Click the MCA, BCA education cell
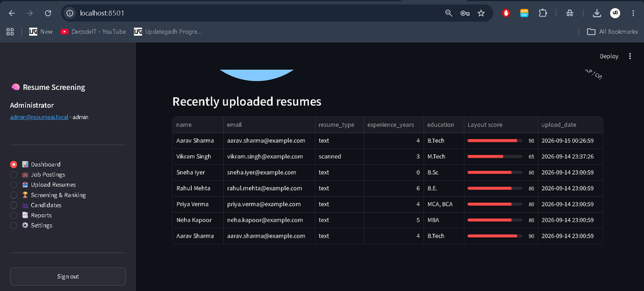The image size is (644, 291). [443, 204]
